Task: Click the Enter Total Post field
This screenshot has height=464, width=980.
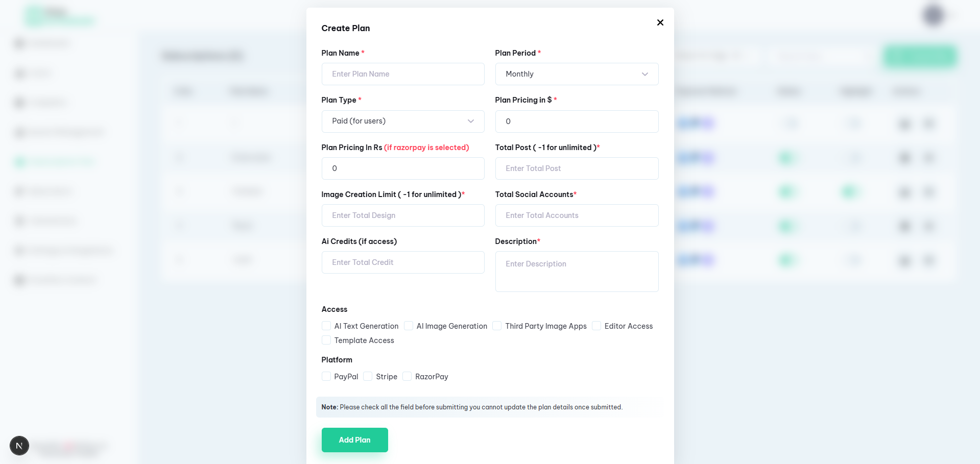Action: (576, 168)
